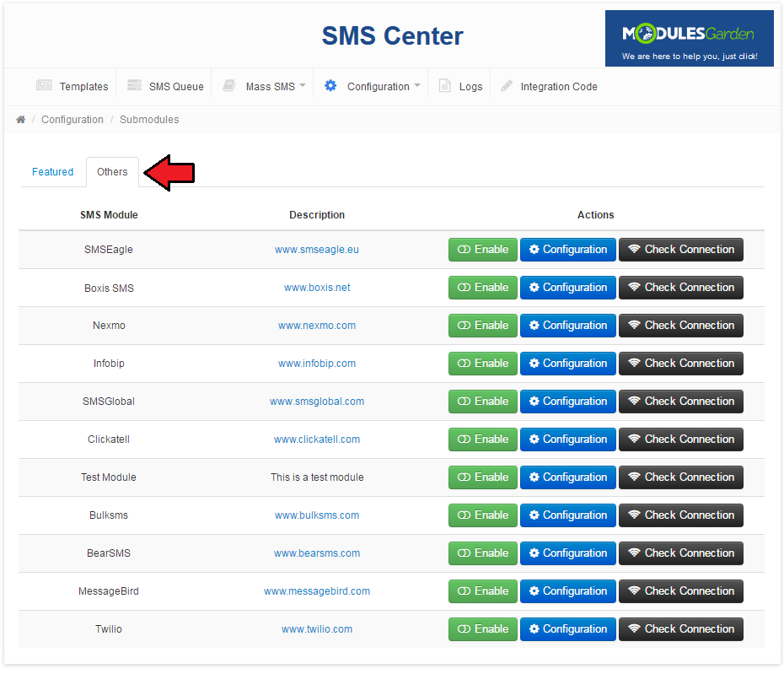This screenshot has height=674, width=784.
Task: Click the Mass SMS book icon
Action: 229,85
